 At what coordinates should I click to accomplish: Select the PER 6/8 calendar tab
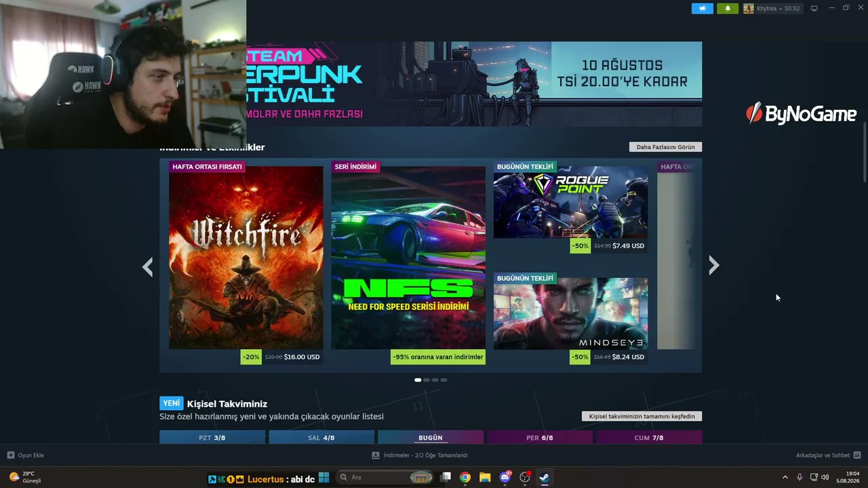point(540,438)
